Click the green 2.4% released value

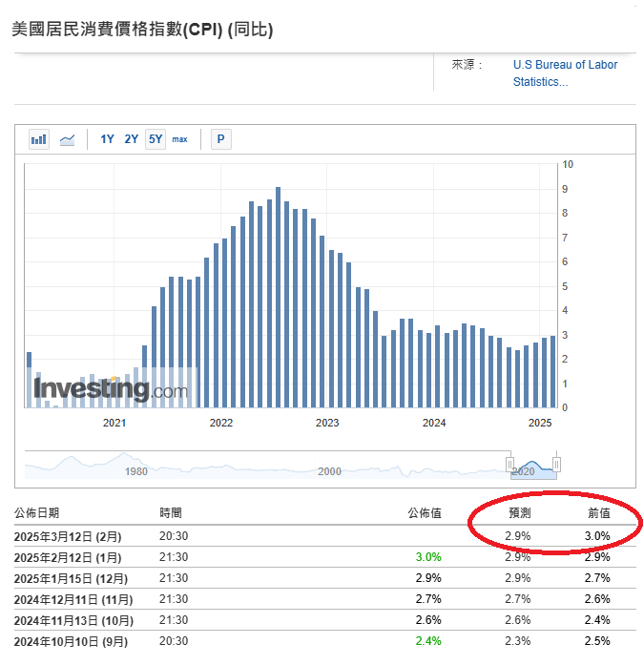428,641
